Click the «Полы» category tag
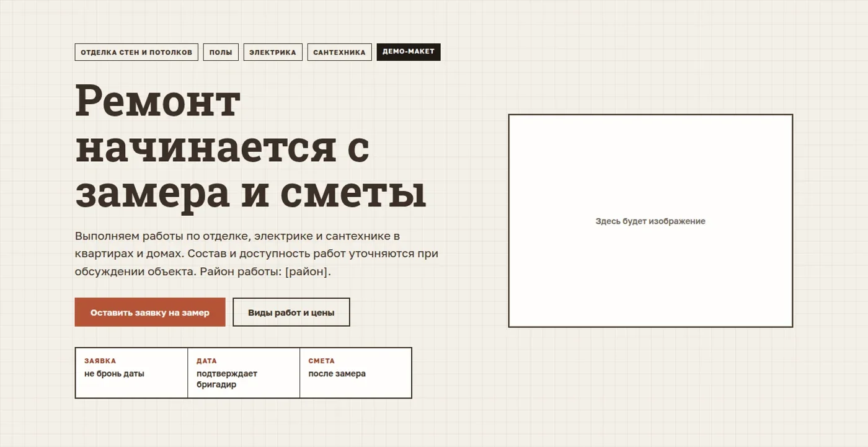This screenshot has height=447, width=868. (221, 52)
